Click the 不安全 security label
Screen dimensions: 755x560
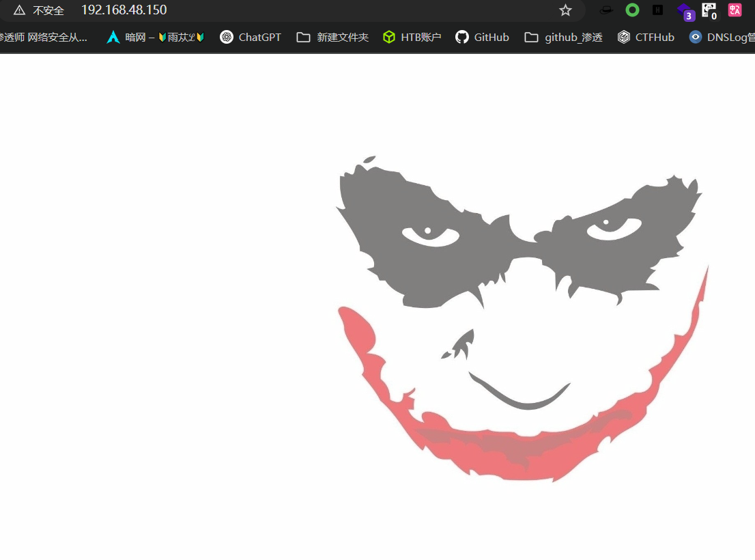(x=48, y=11)
